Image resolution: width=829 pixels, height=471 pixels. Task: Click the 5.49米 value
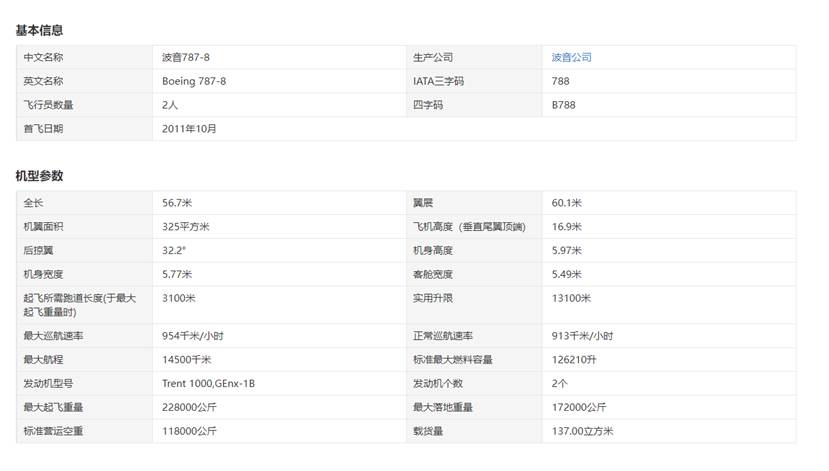click(x=567, y=274)
